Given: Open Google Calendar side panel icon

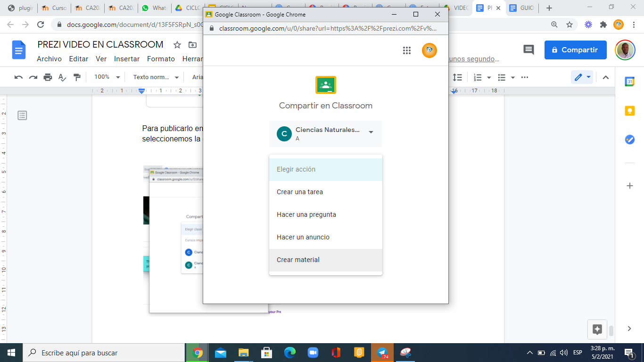Looking at the screenshot, I should point(629,82).
